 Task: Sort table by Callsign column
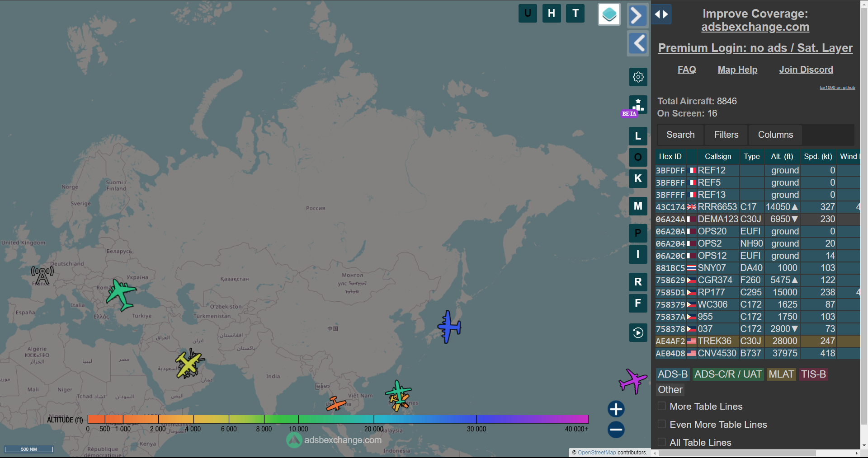coord(718,156)
